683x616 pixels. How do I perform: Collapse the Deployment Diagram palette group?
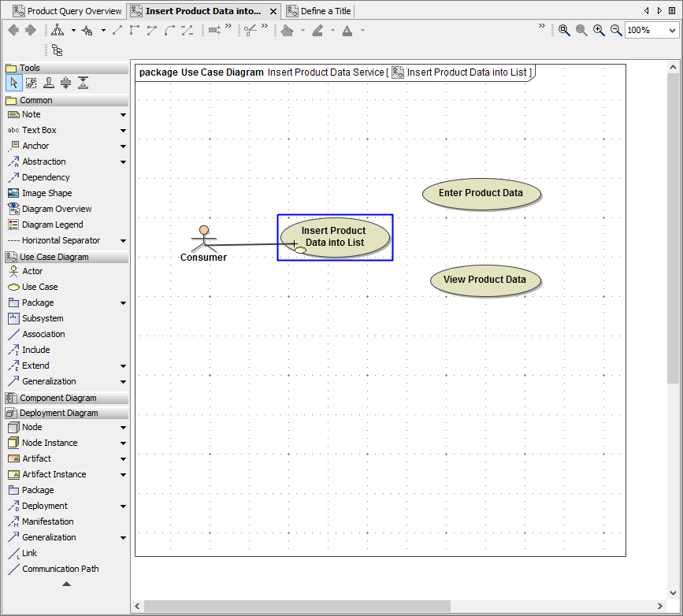[58, 413]
